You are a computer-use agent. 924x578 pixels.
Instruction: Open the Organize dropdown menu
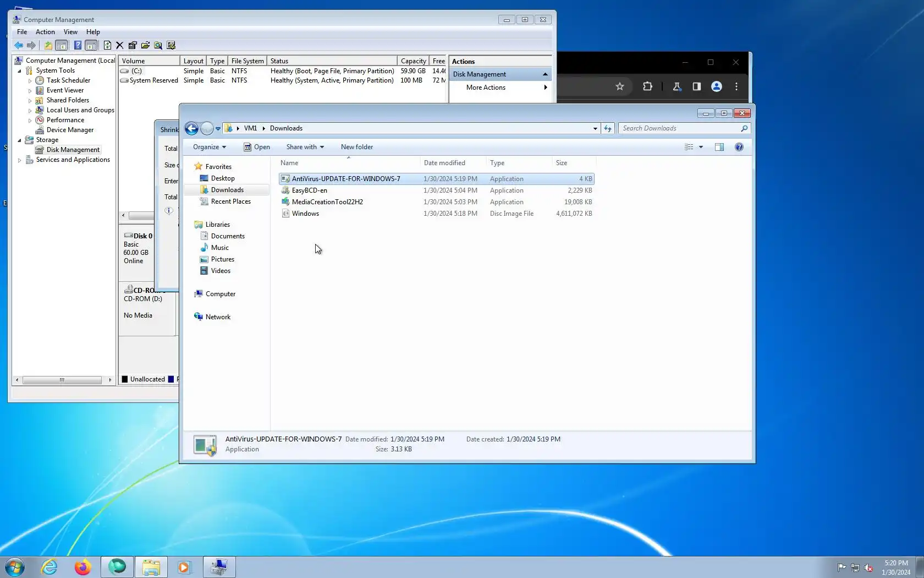tap(210, 147)
